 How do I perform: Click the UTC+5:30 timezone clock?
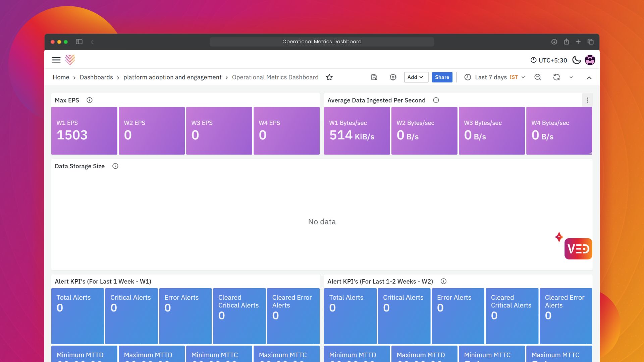coord(549,60)
